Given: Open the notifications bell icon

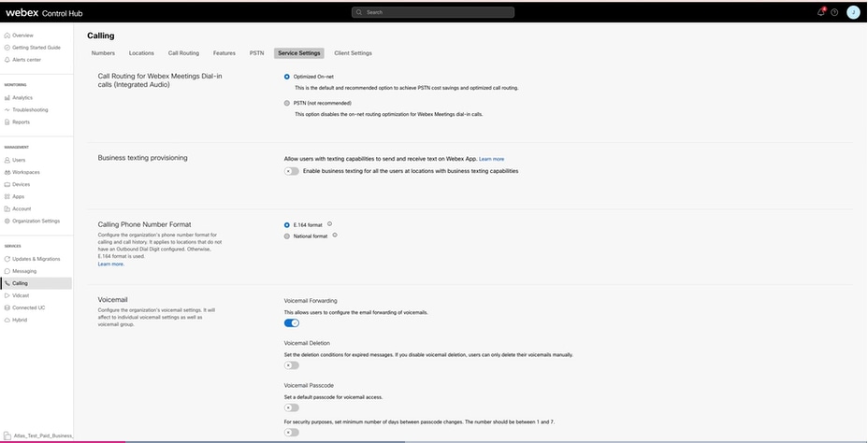Looking at the screenshot, I should point(821,12).
